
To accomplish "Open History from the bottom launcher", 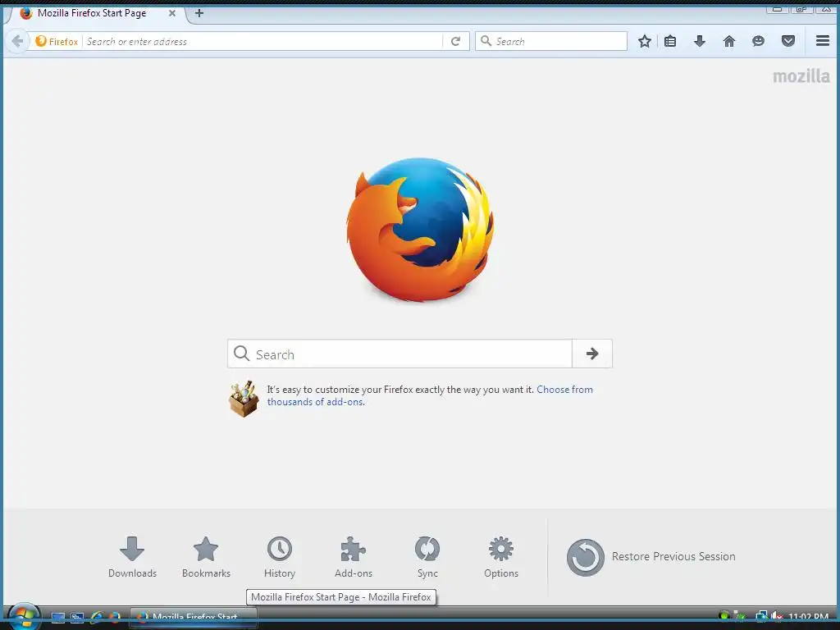I will pos(280,557).
